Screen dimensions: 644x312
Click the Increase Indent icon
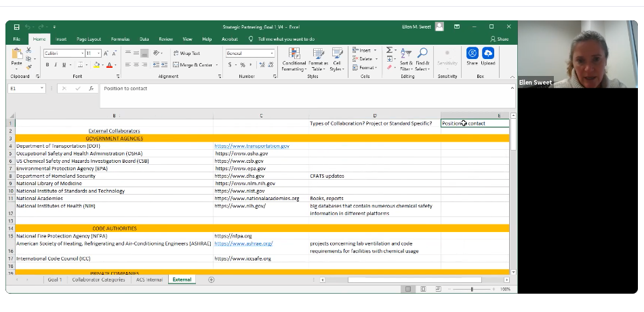click(164, 64)
